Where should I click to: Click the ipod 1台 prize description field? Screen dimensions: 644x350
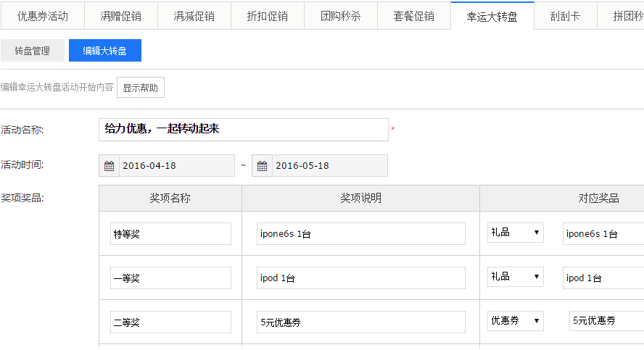(x=360, y=278)
